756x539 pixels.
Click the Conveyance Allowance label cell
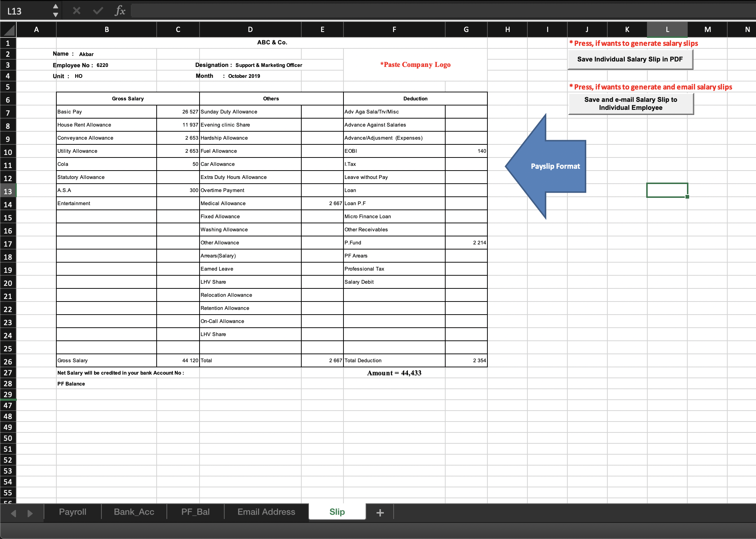coord(106,138)
